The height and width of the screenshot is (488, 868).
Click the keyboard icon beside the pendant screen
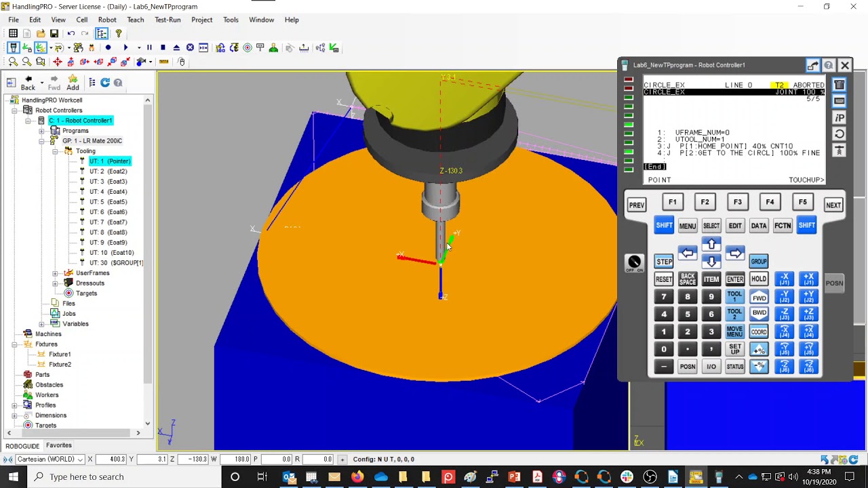(x=839, y=101)
